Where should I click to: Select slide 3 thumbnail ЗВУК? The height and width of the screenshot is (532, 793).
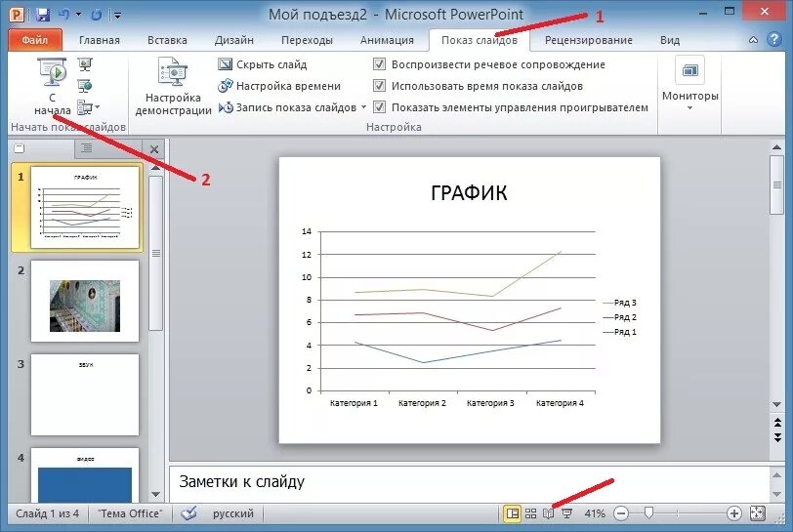click(x=85, y=394)
